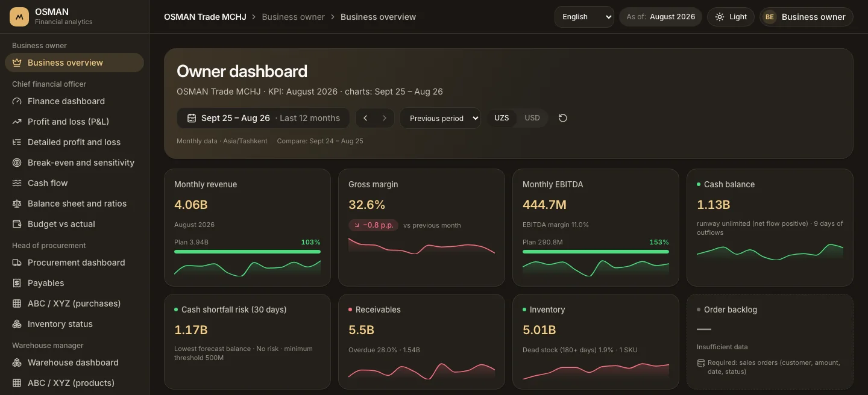
Task: Open the Monthly revenue card
Action: [247, 228]
